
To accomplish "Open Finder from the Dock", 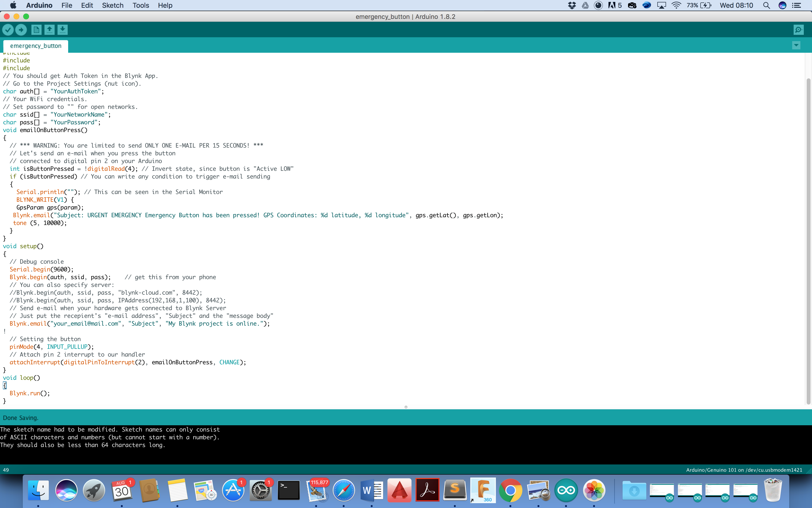I will [38, 491].
